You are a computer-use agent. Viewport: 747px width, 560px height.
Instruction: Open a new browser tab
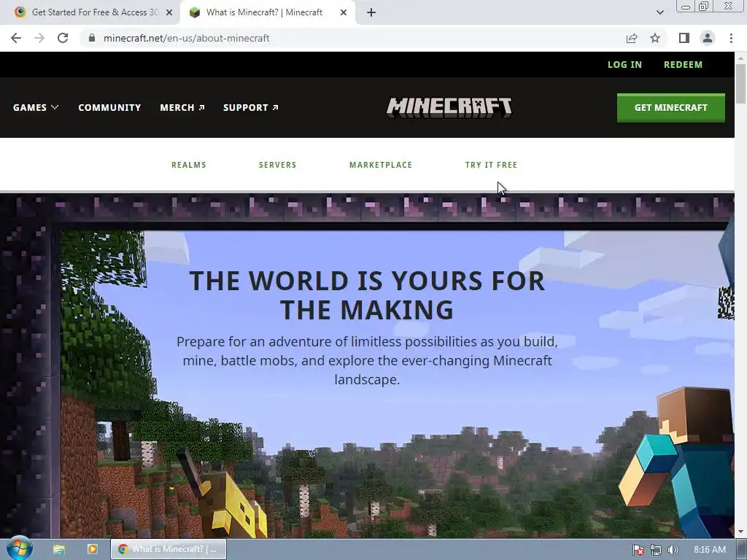coord(371,12)
